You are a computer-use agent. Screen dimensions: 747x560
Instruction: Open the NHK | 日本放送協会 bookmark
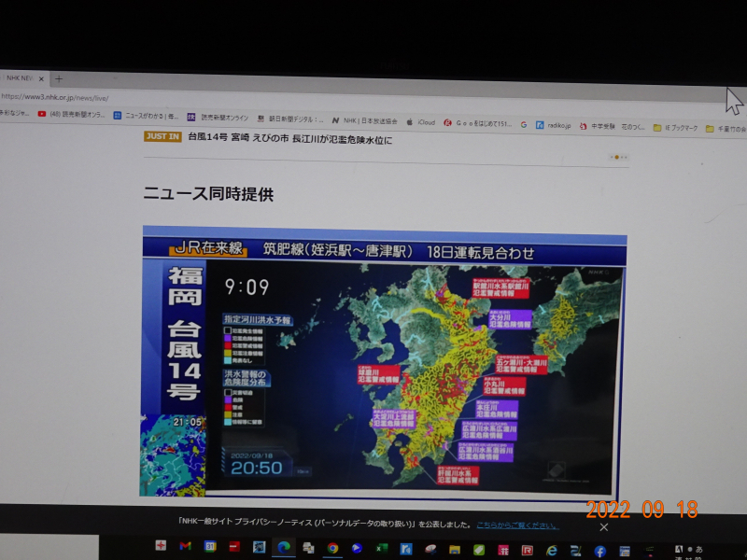coord(364,121)
